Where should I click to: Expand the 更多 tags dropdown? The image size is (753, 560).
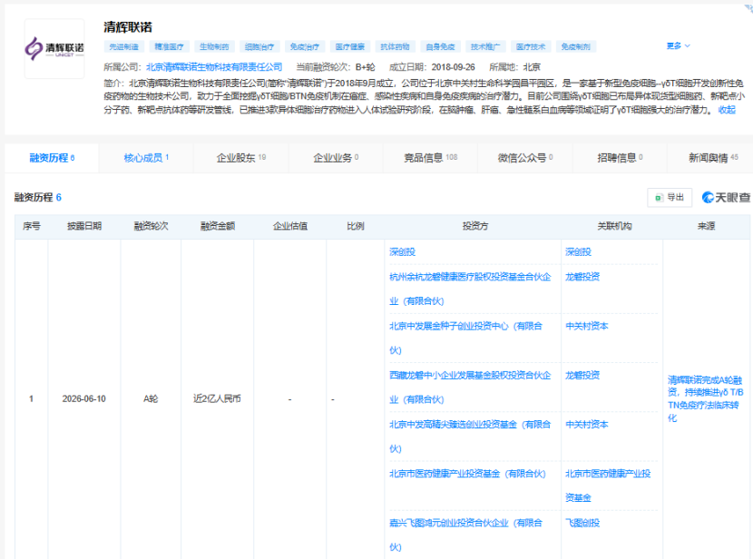(678, 46)
